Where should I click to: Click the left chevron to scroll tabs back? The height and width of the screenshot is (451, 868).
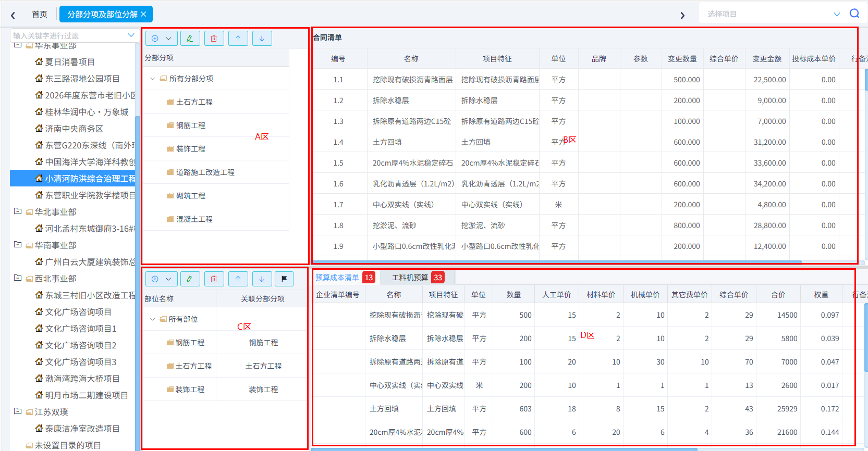pos(13,15)
